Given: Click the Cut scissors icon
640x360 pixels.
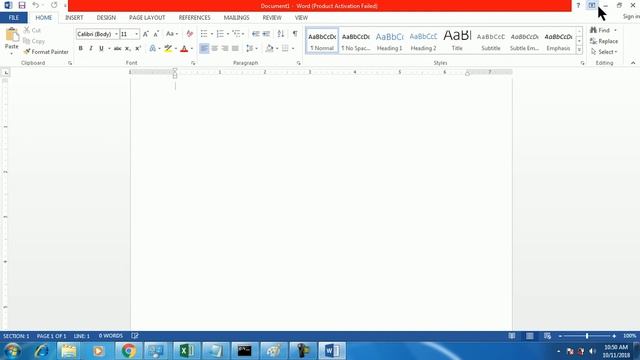Looking at the screenshot, I should (x=27, y=30).
